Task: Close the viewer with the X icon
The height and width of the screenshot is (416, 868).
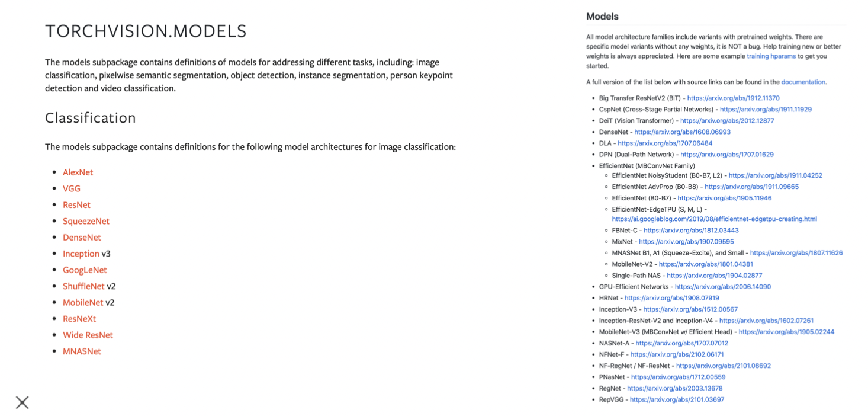Action: click(22, 403)
